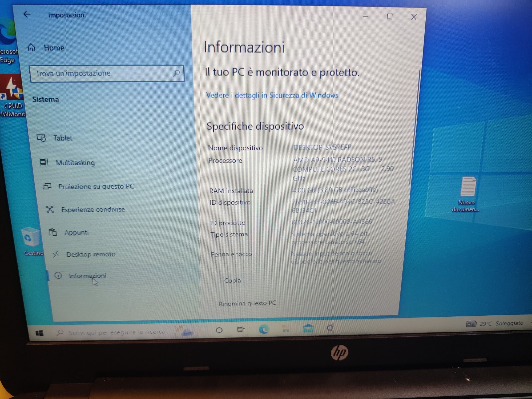The image size is (532, 399).
Task: Click the 'Processore' label
Action: click(225, 161)
